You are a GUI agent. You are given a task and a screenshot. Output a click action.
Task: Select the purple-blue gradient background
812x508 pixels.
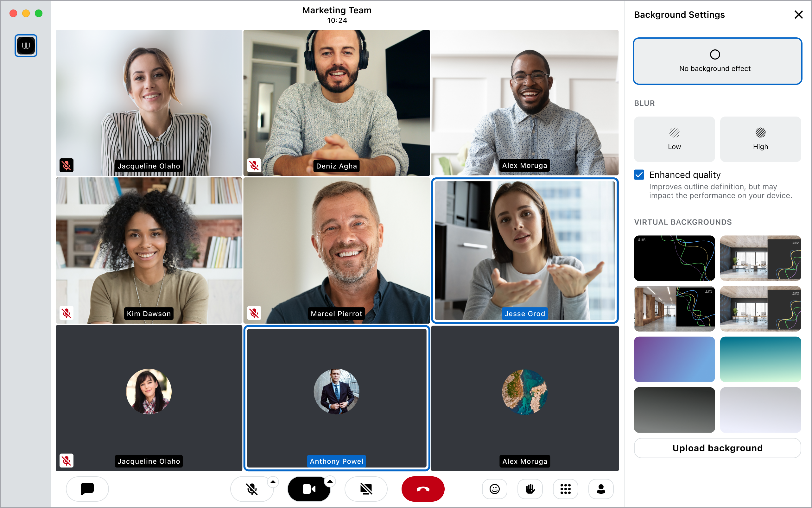click(x=674, y=359)
